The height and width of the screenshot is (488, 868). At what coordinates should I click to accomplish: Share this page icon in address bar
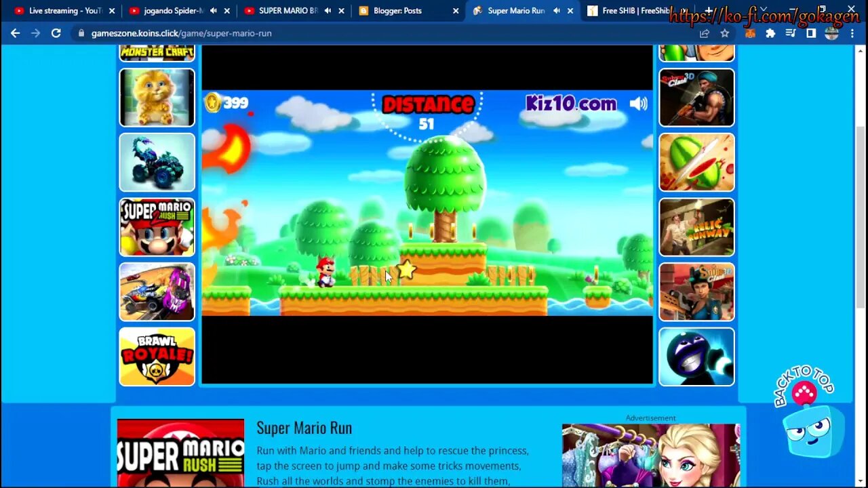pos(705,33)
